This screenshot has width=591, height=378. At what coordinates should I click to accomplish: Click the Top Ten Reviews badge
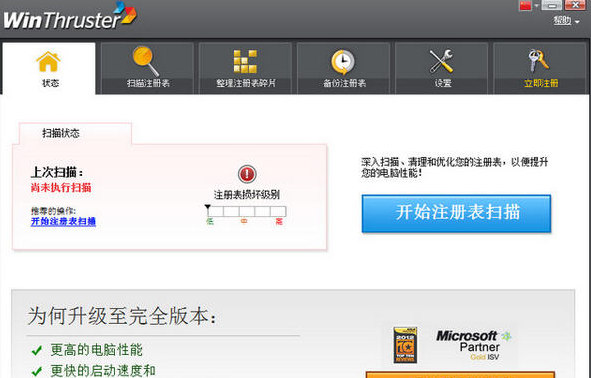[405, 345]
